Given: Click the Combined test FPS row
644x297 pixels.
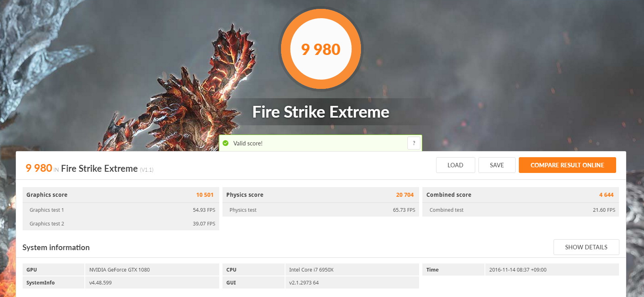Looking at the screenshot, I should pyautogui.click(x=520, y=210).
